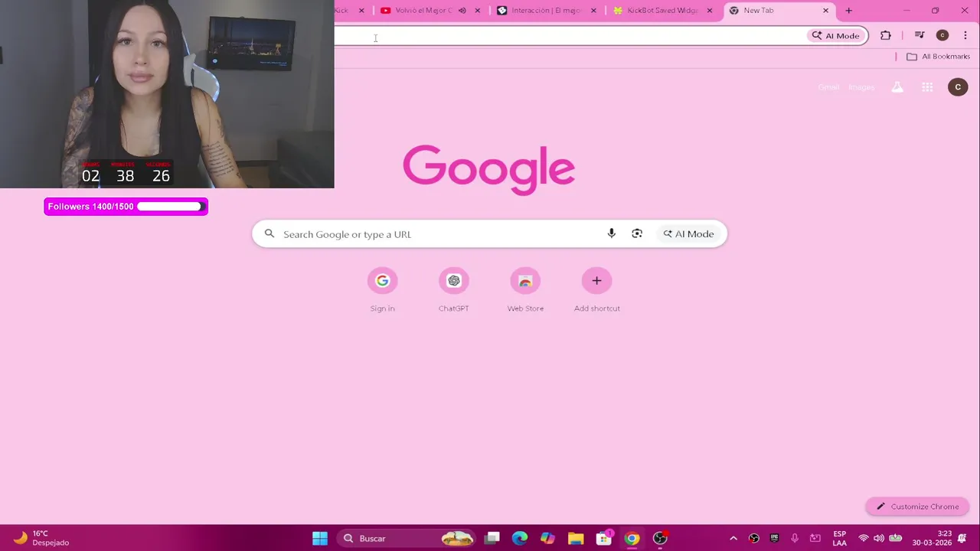The width and height of the screenshot is (980, 551).
Task: Open Search Labs flask icon
Action: point(897,87)
